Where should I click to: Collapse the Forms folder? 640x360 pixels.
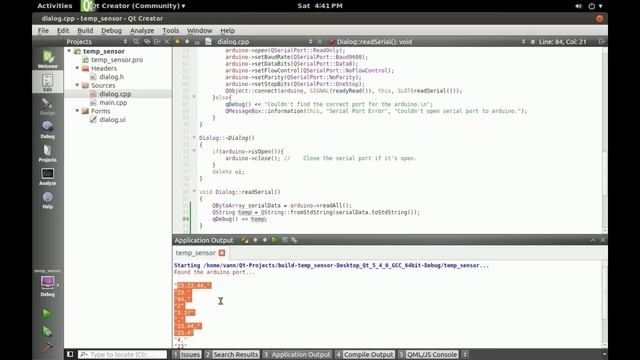77,111
